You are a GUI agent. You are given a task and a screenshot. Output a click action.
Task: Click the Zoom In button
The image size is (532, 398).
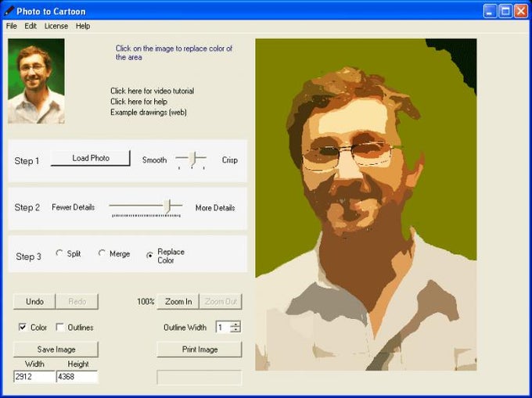(x=178, y=301)
